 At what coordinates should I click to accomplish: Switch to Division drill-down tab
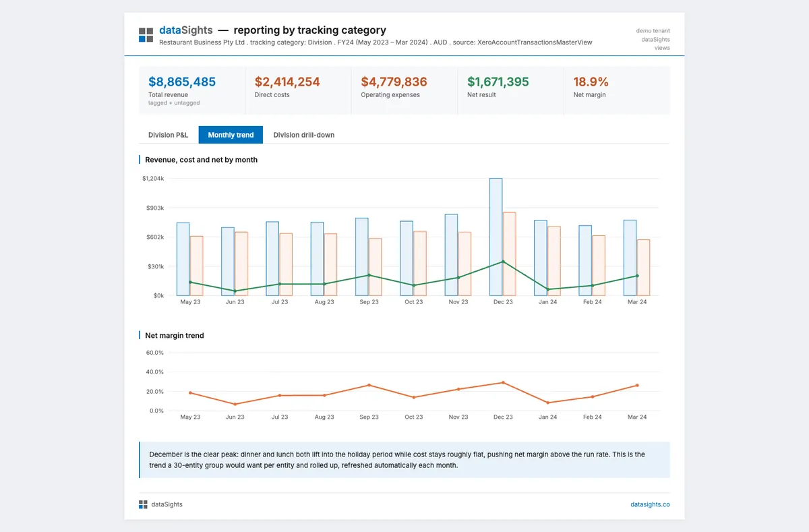[304, 135]
